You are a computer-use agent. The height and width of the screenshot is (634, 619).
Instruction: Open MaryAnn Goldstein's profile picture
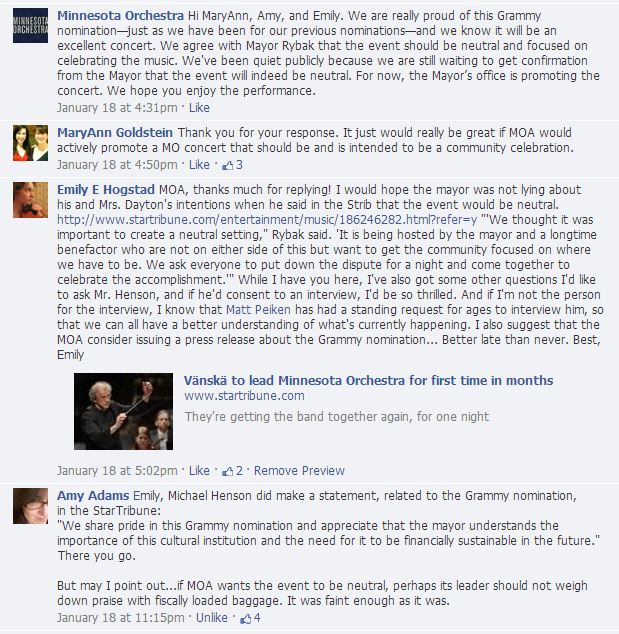click(30, 143)
